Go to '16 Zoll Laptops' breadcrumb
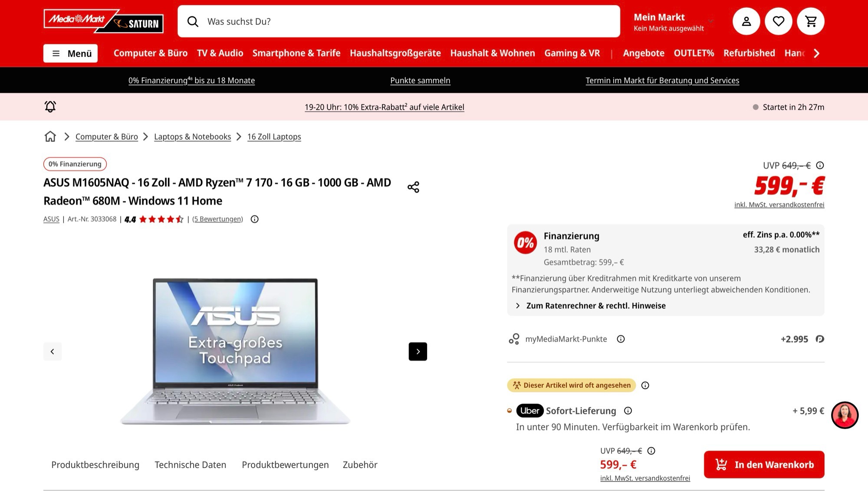This screenshot has width=868, height=491. [274, 137]
